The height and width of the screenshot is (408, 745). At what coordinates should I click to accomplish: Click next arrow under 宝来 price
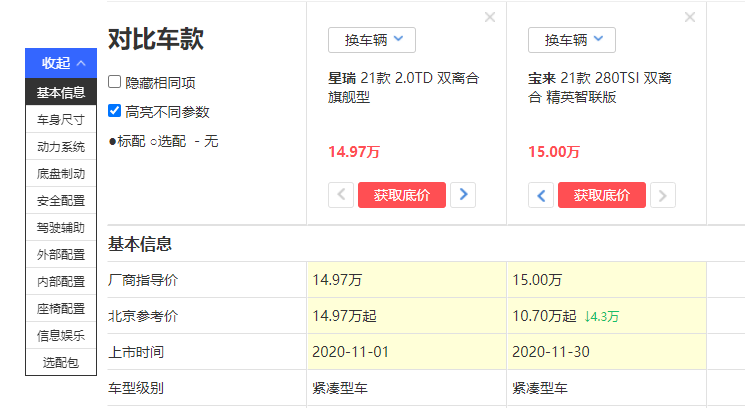(x=662, y=195)
